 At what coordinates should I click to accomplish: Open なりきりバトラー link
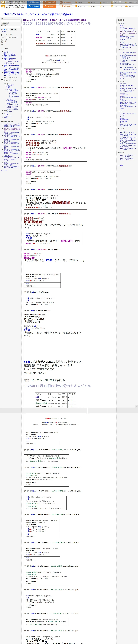tap(11, 99)
